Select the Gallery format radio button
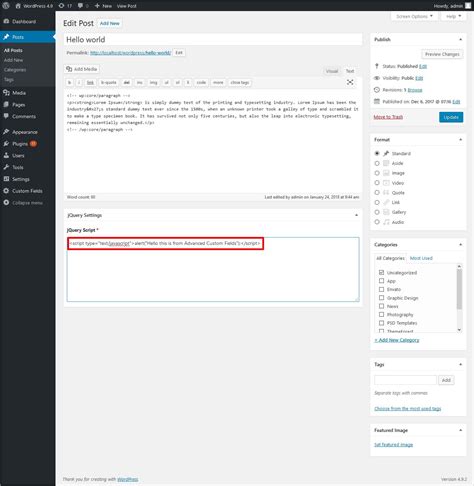Image resolution: width=474 pixels, height=486 pixels. [377, 212]
